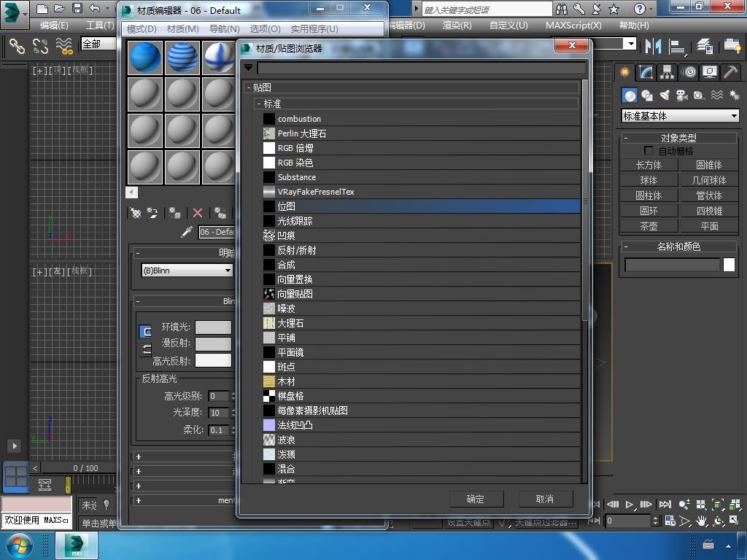Click the Play Animation button
Screen dimensions: 747x560
(x=630, y=505)
